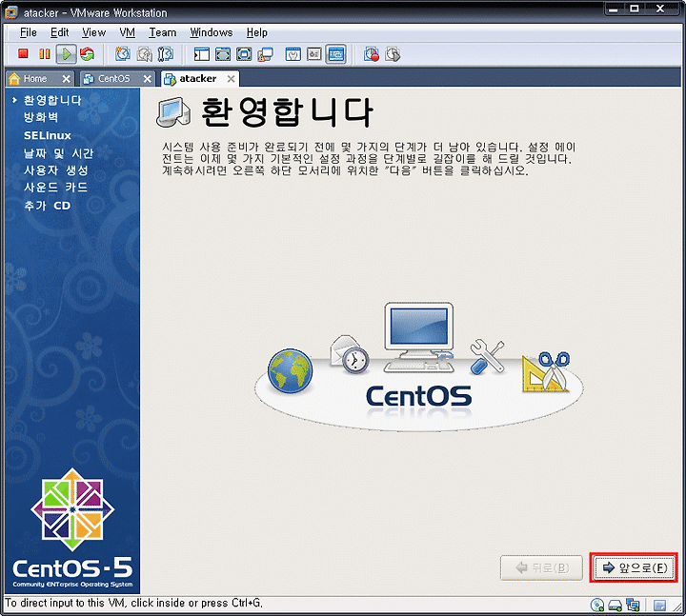
Task: Select 날짜 및 시간 in the sidebar
Action: tap(58, 153)
